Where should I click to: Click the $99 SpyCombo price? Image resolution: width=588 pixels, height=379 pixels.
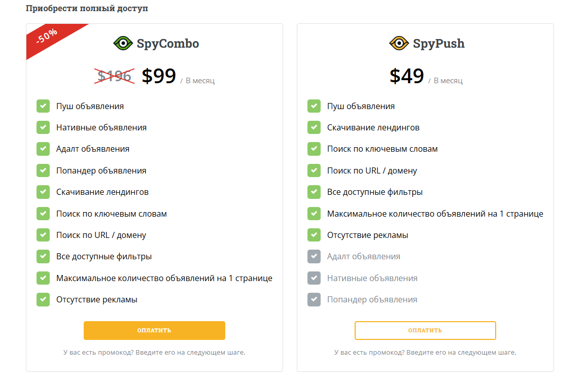[159, 76]
